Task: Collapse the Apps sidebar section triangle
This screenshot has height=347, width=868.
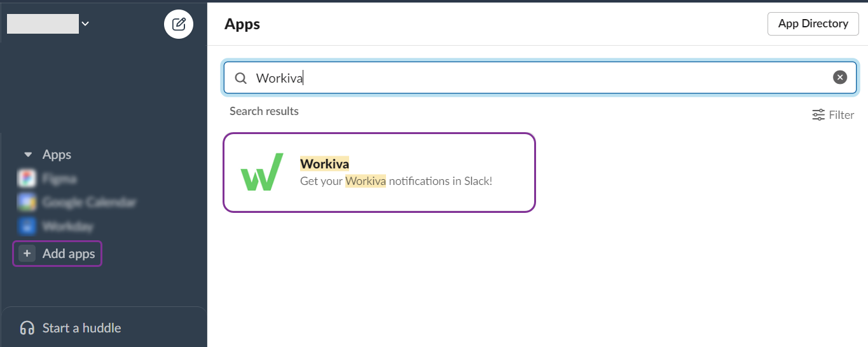Action: tap(28, 154)
